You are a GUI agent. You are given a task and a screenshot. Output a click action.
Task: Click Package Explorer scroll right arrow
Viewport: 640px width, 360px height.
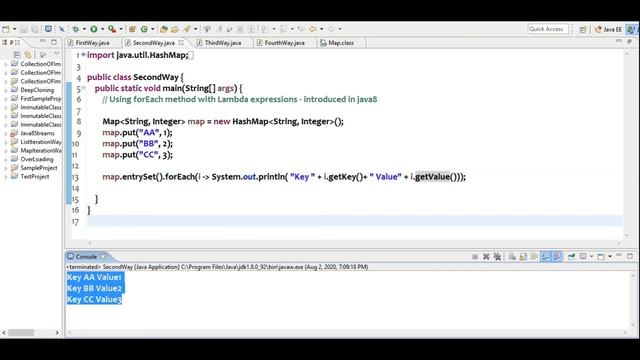(57, 333)
